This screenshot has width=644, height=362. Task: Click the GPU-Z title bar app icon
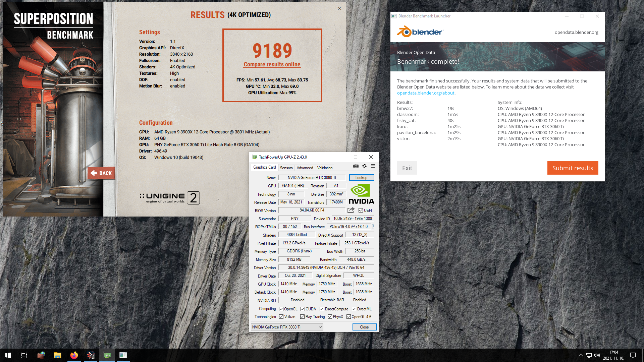255,157
